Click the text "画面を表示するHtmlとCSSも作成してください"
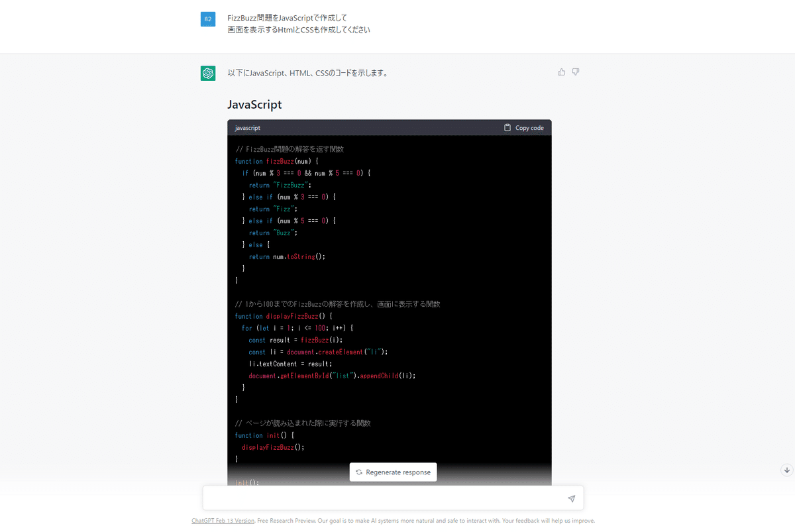The width and height of the screenshot is (795, 532). (299, 30)
